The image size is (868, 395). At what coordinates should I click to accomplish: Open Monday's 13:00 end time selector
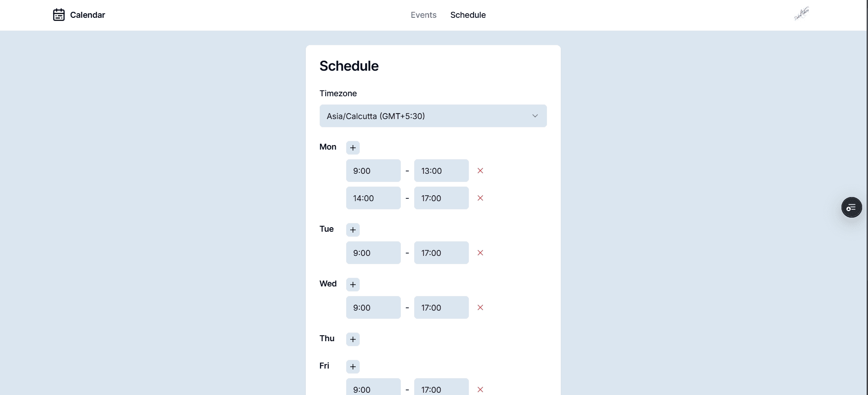pyautogui.click(x=441, y=171)
